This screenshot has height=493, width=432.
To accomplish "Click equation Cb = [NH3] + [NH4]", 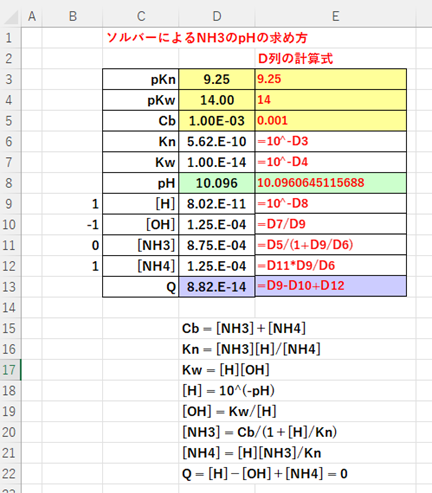I will point(244,328).
